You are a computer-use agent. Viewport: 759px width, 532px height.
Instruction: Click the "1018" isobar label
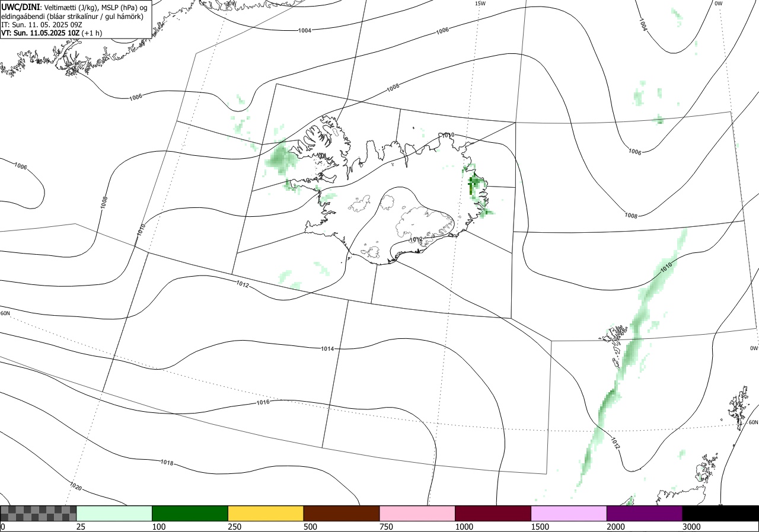[x=167, y=462]
